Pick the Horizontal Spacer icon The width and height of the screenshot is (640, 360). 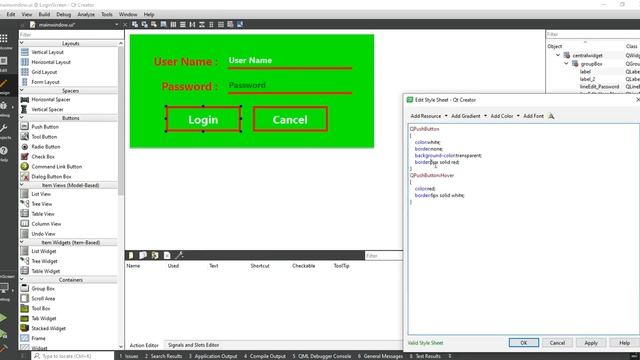(24, 99)
